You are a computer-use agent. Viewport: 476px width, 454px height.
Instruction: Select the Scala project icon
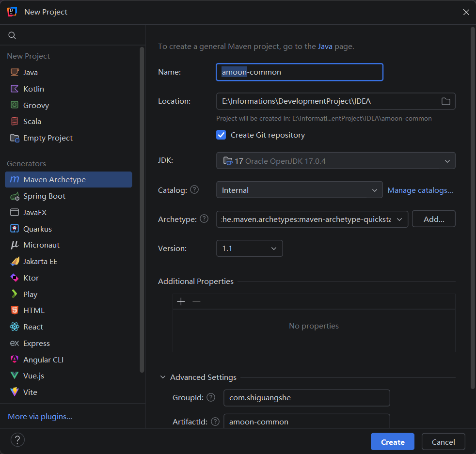coord(15,122)
